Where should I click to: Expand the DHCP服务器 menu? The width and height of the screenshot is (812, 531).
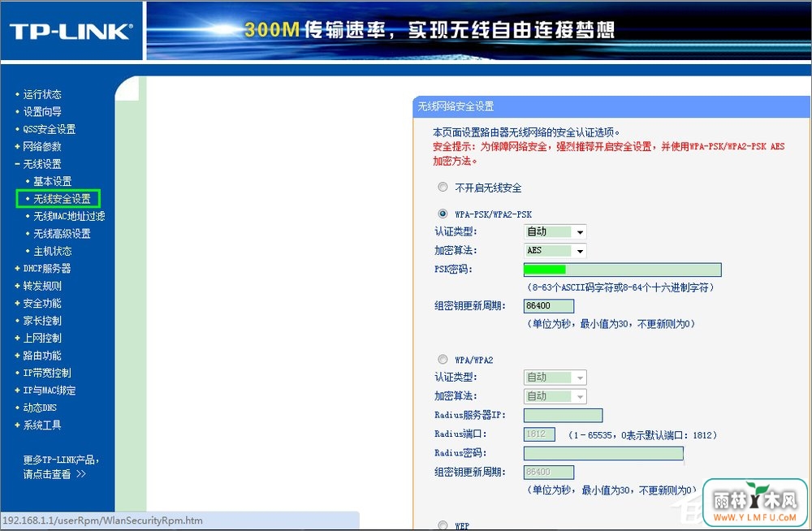(46, 269)
